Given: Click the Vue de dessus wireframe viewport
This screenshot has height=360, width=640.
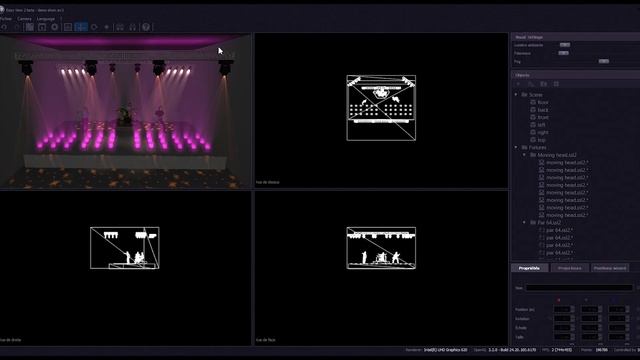Looking at the screenshot, I should [x=381, y=110].
